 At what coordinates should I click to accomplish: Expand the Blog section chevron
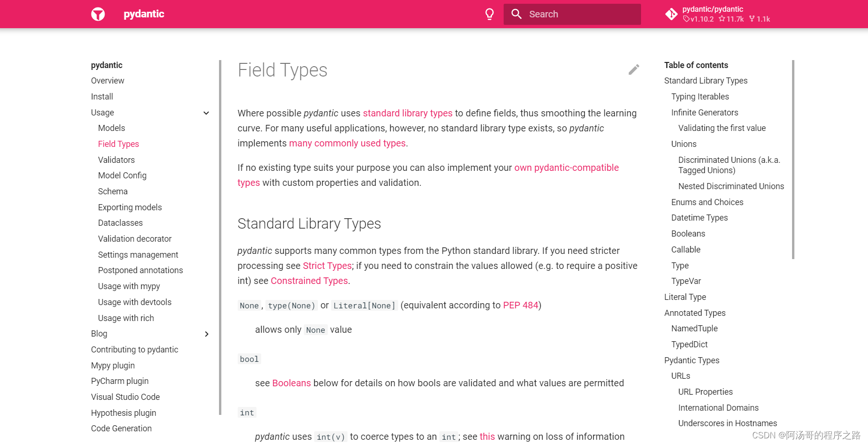(x=206, y=334)
